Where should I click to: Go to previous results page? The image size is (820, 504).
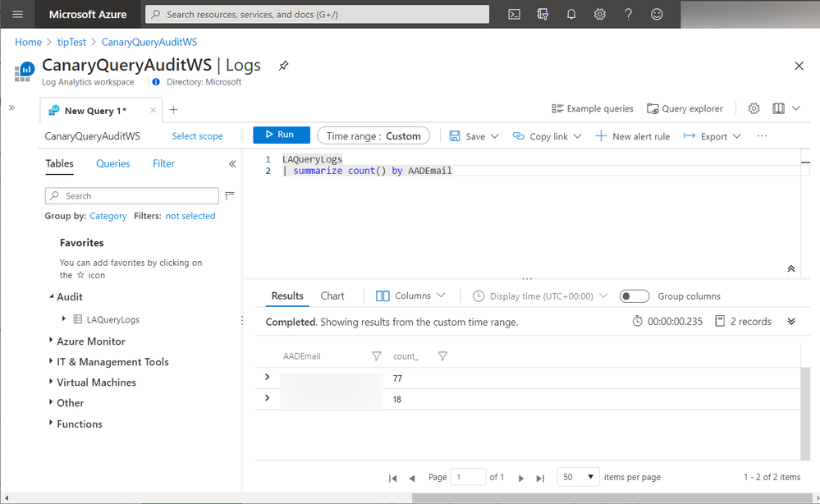click(x=412, y=478)
